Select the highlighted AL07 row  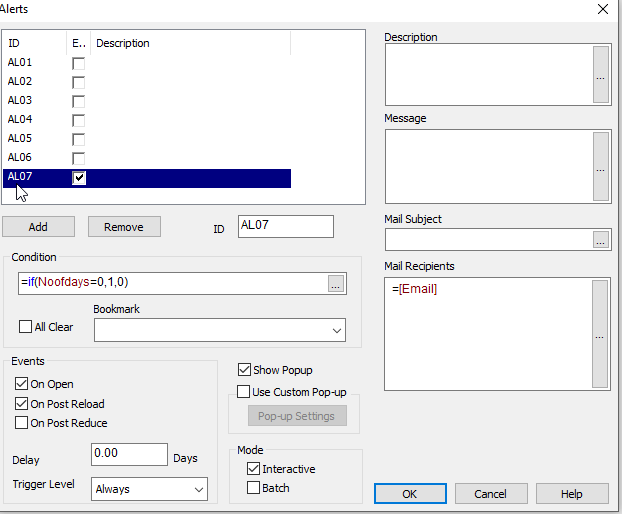point(147,178)
